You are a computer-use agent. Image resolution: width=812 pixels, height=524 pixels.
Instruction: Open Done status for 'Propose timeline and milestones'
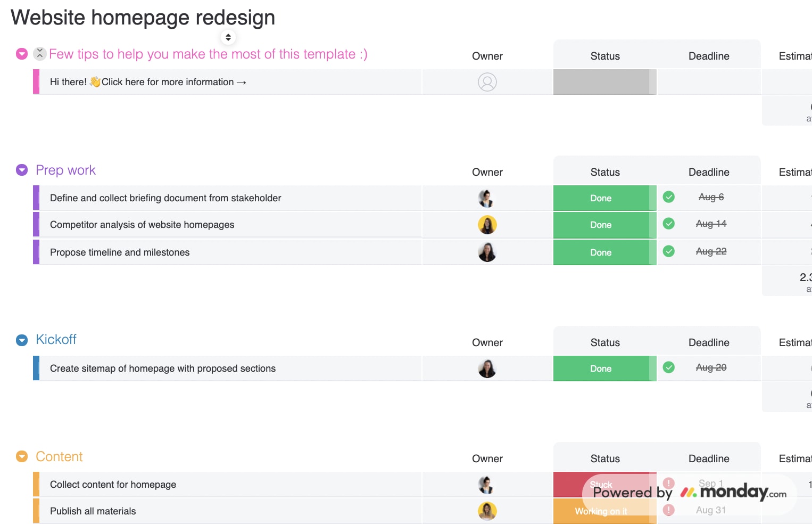604,252
